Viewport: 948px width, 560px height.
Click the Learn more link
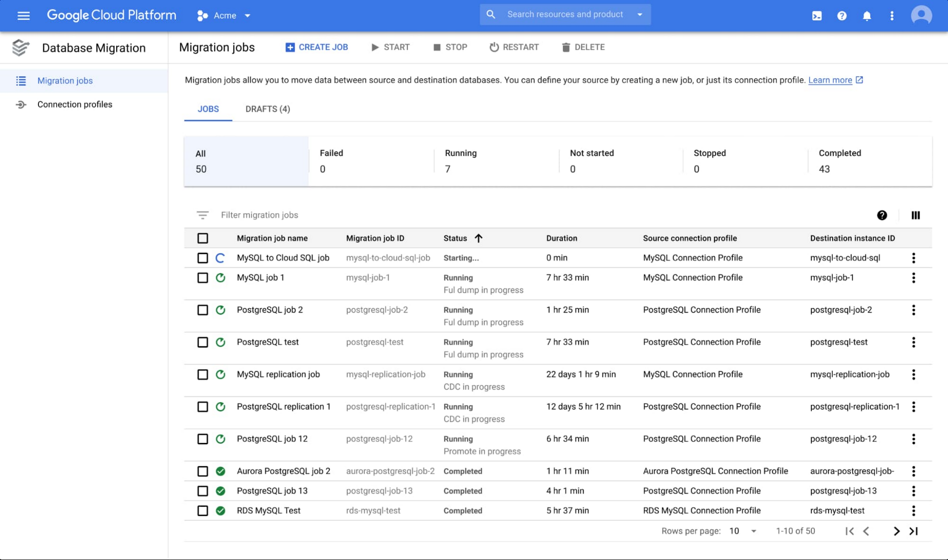[x=829, y=79]
